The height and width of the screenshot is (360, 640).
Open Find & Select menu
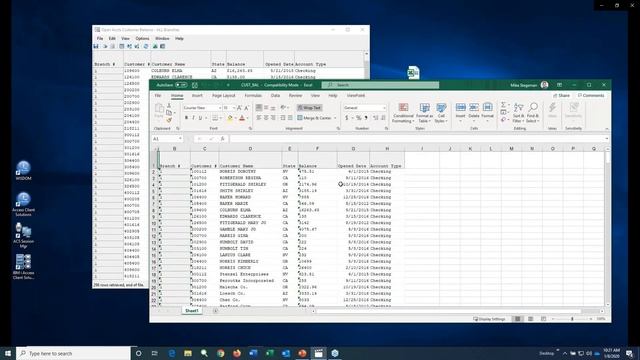533,113
